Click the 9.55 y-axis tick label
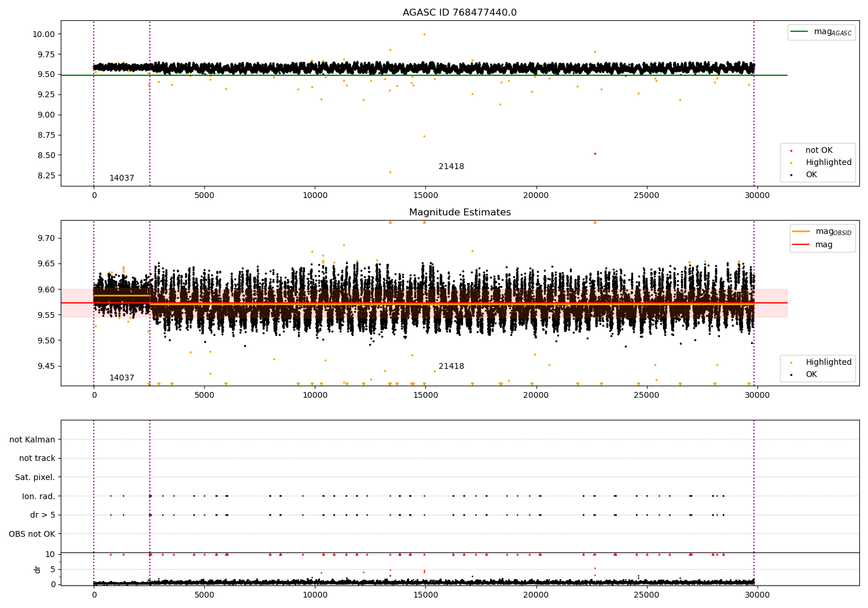 [46, 315]
